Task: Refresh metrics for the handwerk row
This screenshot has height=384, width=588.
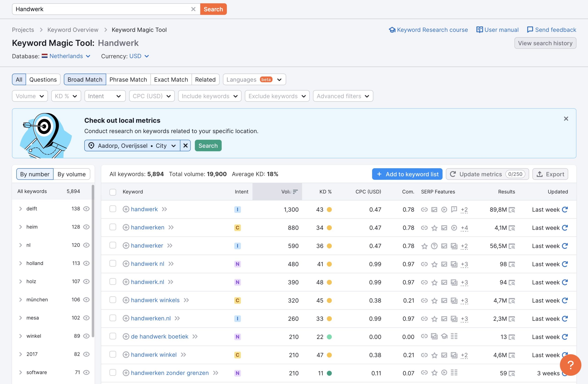Action: click(x=565, y=210)
